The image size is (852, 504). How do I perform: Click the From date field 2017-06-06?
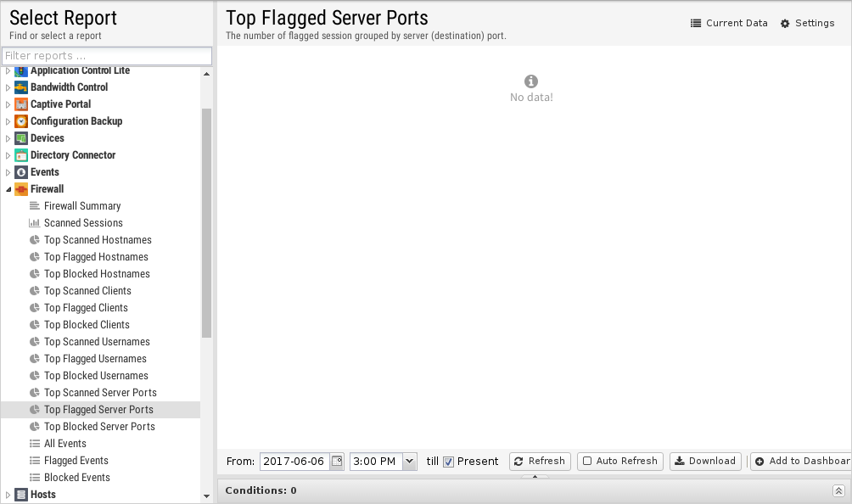pos(294,461)
